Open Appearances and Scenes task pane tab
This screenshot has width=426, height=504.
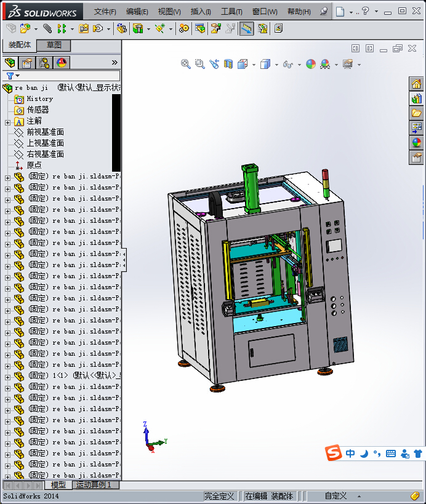point(416,143)
